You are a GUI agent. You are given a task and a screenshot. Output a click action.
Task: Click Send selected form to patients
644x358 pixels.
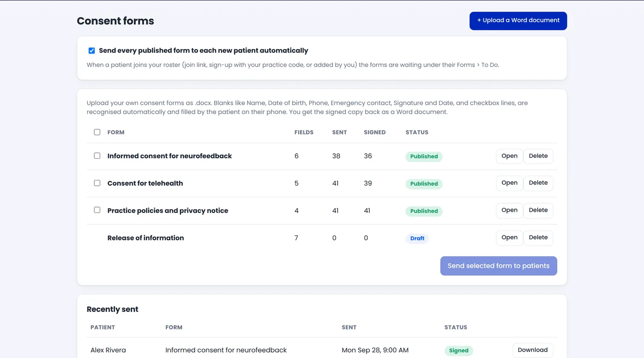pos(499,266)
